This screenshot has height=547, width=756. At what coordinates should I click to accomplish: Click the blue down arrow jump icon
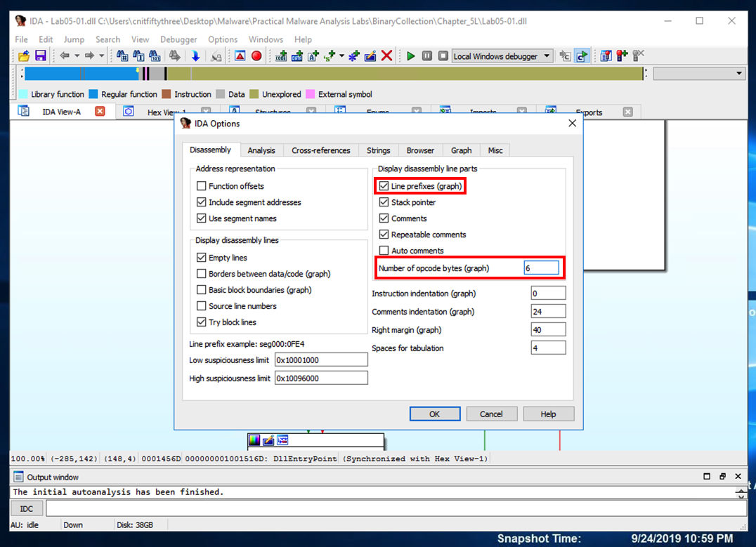click(195, 56)
